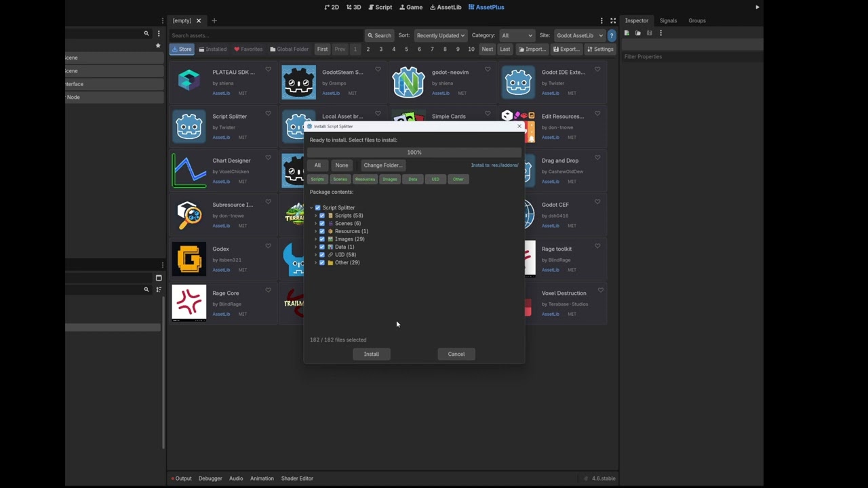This screenshot has height=488, width=868.
Task: Click the blue help question mark icon
Action: click(612, 35)
